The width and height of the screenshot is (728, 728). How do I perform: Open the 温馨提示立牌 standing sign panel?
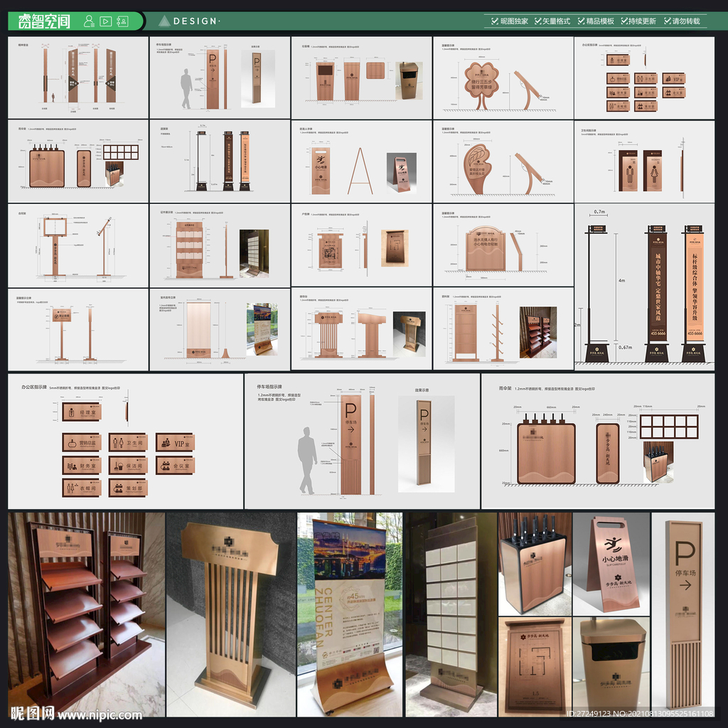(78, 330)
